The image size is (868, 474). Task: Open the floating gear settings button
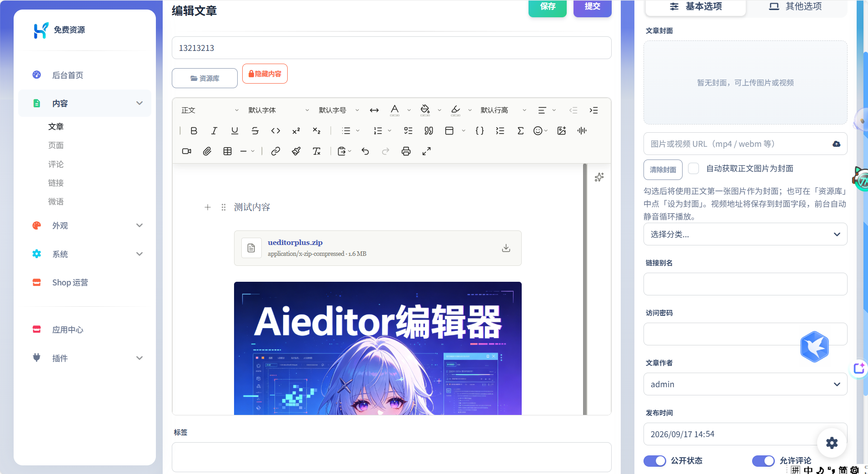pyautogui.click(x=832, y=443)
